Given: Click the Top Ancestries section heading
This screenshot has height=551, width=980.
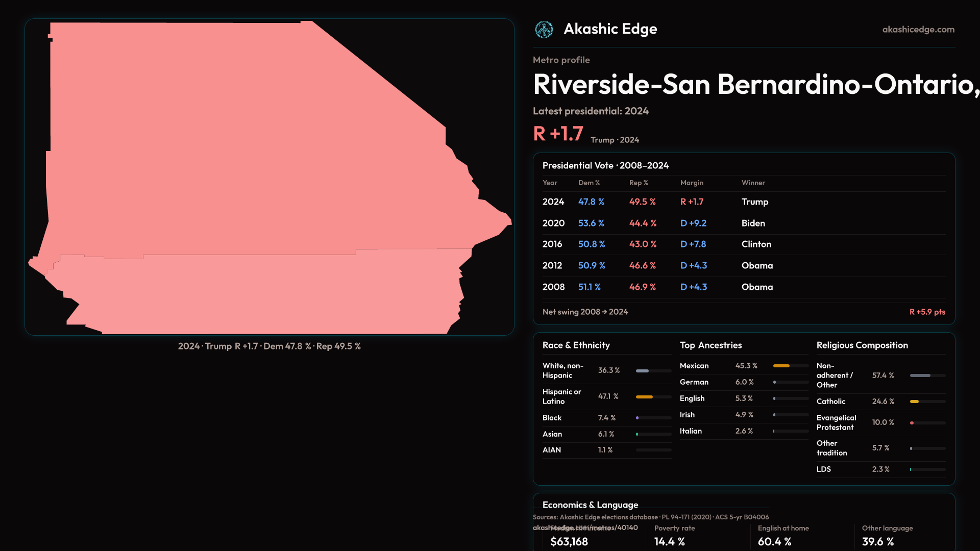Looking at the screenshot, I should [x=710, y=345].
